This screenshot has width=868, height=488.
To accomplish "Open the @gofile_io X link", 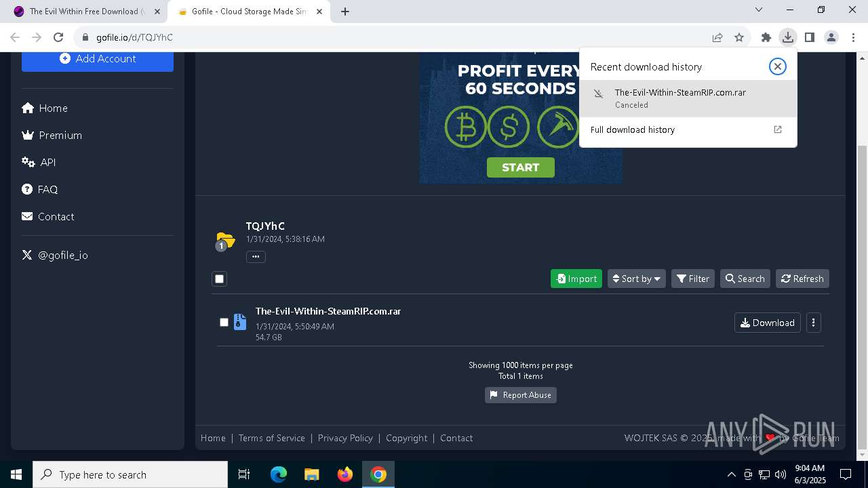I will [x=55, y=255].
